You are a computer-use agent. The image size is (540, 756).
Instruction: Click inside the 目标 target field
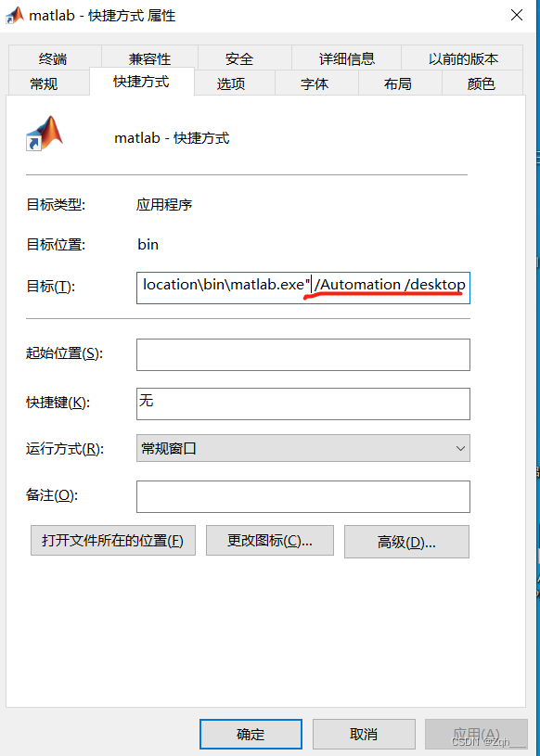[303, 288]
